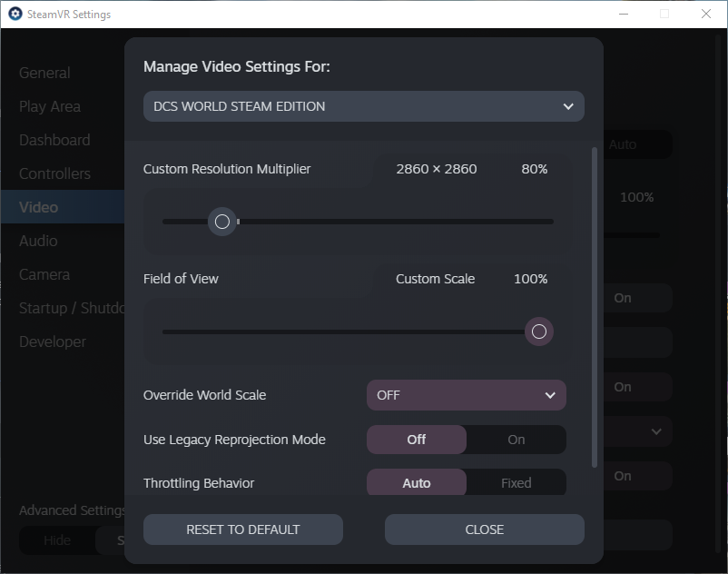Open the Developer settings tab

[53, 341]
